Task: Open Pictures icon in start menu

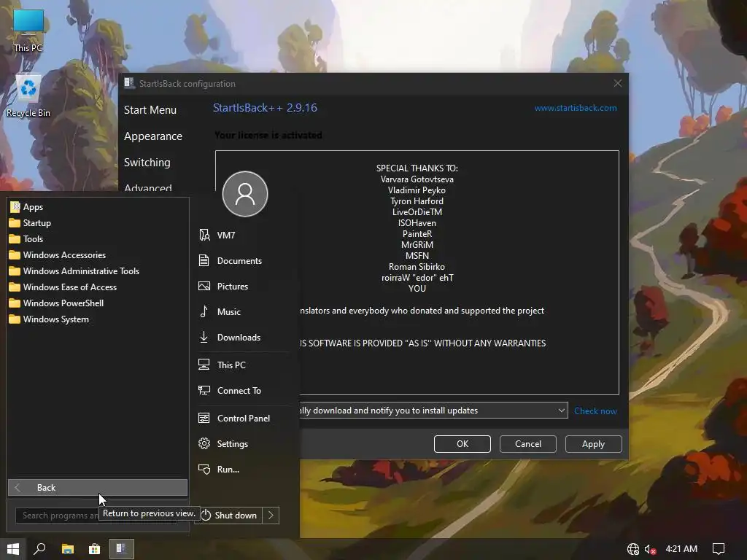Action: pyautogui.click(x=204, y=286)
